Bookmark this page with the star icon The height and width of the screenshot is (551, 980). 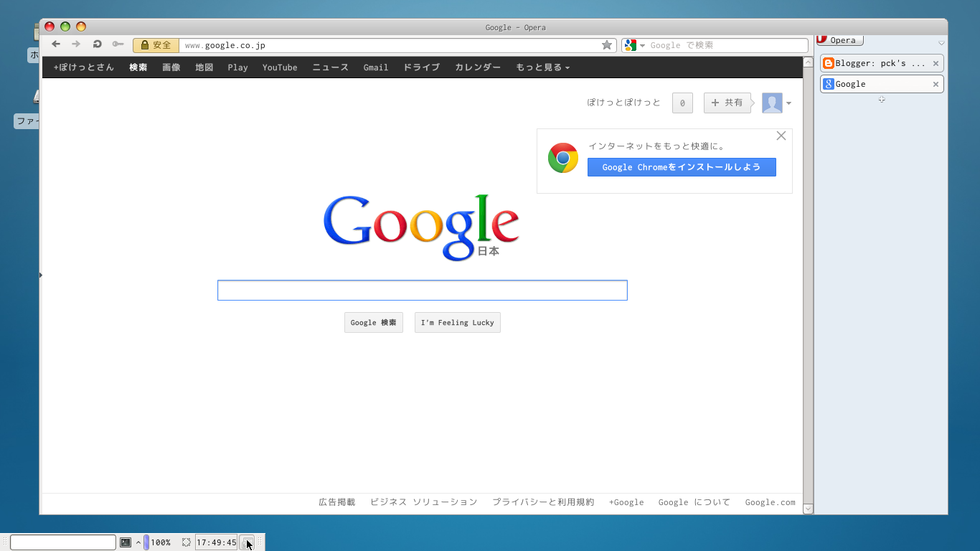point(607,45)
